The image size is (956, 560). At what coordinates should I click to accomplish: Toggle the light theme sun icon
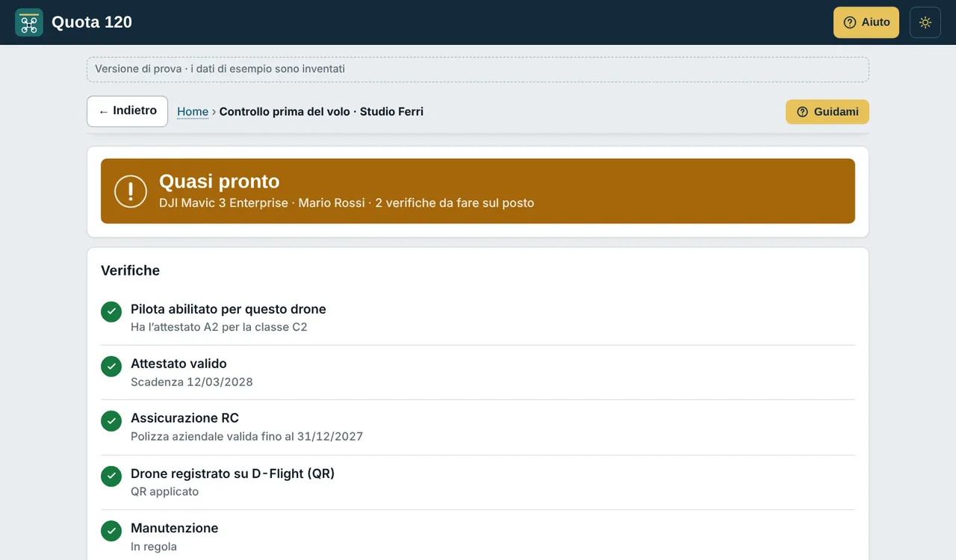click(925, 22)
